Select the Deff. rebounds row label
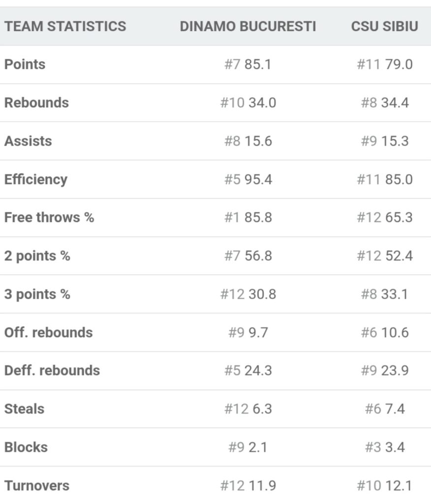431x504 pixels. (52, 371)
